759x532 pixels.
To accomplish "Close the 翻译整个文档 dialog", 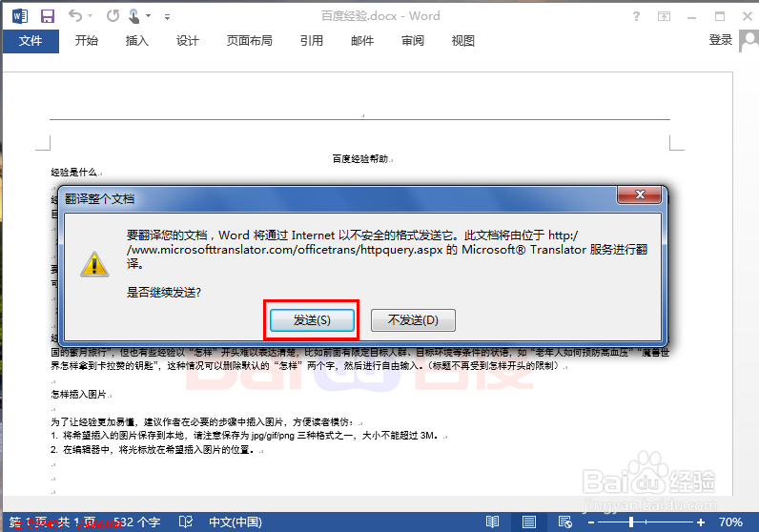I will 640,194.
